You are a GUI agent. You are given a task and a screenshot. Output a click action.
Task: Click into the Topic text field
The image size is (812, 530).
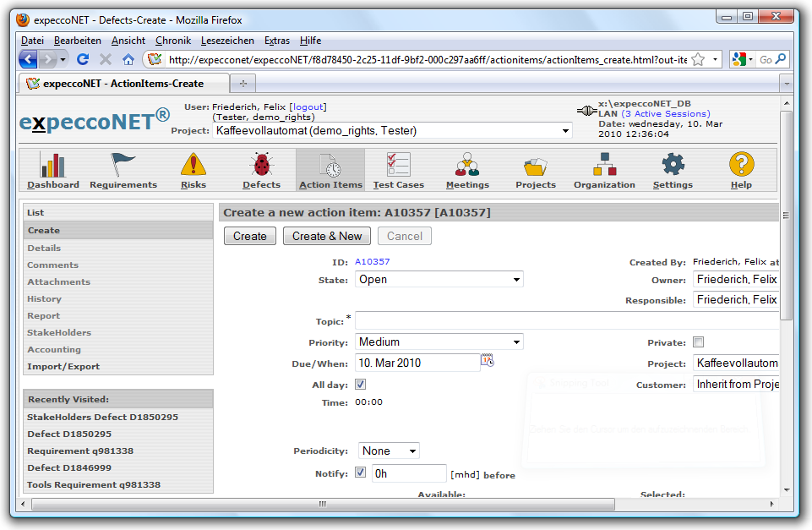pyautogui.click(x=566, y=320)
